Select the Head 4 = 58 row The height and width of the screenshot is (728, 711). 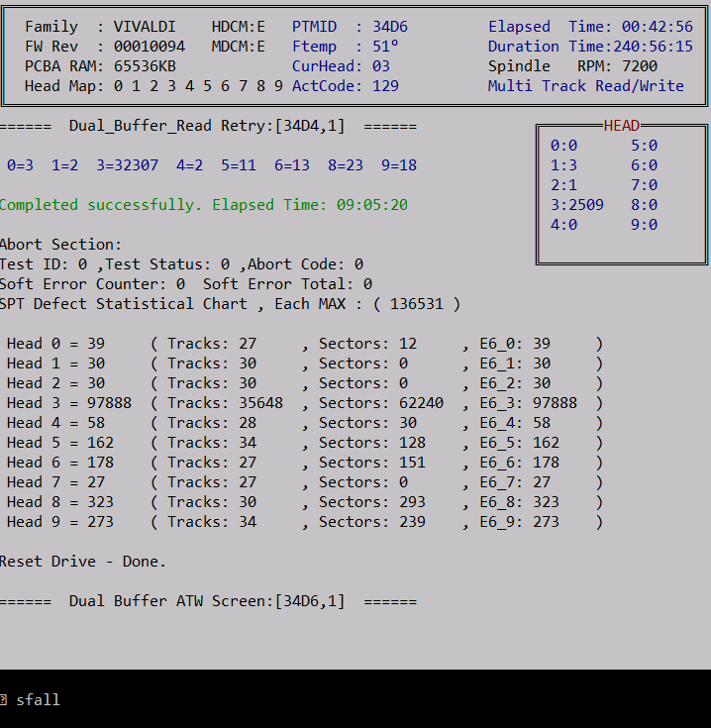tap(304, 423)
